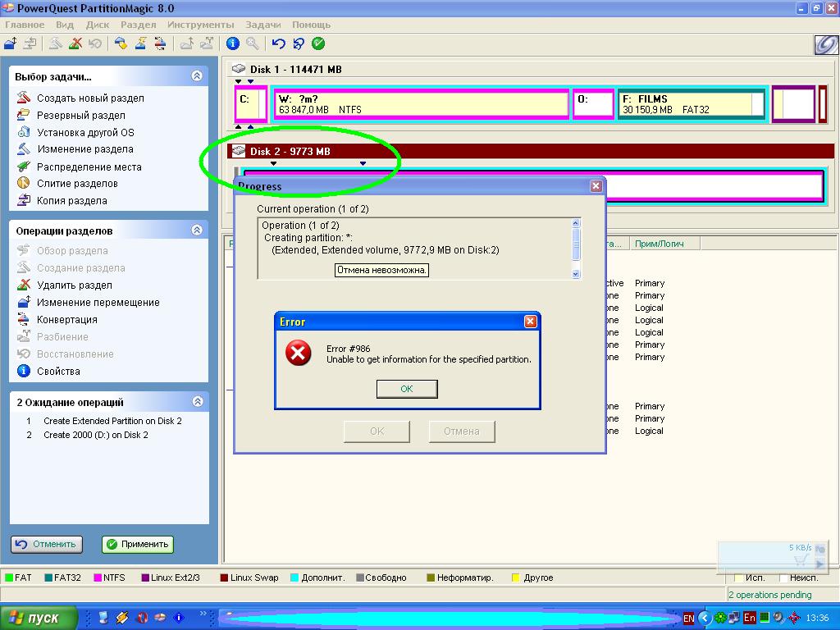
Task: Click the NTFS legend color swatch
Action: 98,577
